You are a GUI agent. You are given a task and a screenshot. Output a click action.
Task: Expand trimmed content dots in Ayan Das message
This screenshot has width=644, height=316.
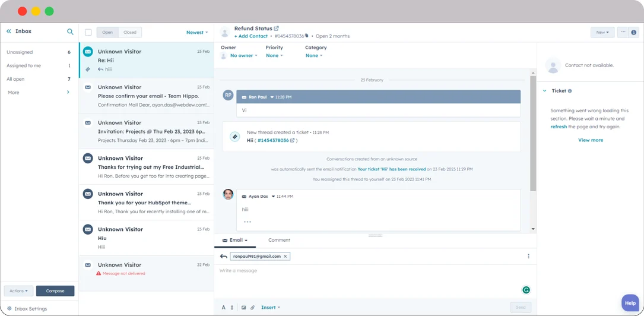click(x=248, y=222)
